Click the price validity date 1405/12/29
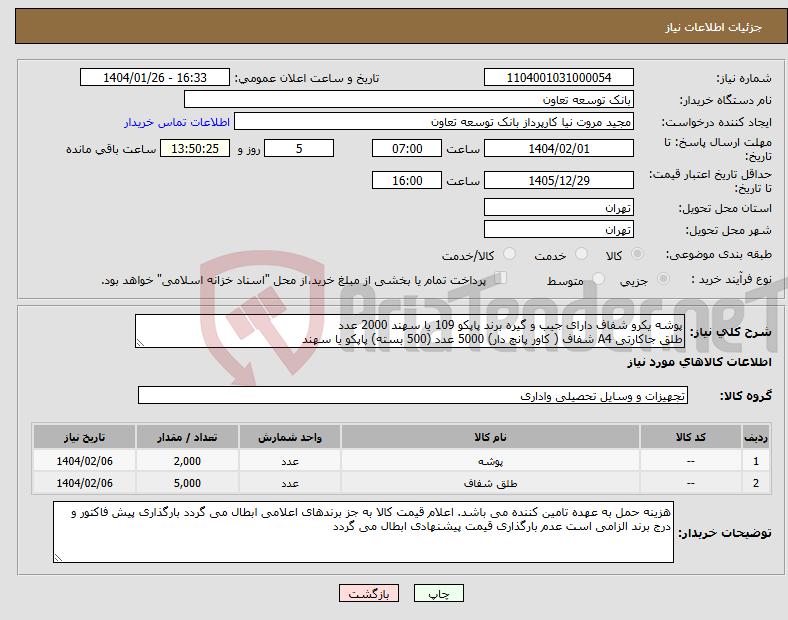 [x=558, y=180]
